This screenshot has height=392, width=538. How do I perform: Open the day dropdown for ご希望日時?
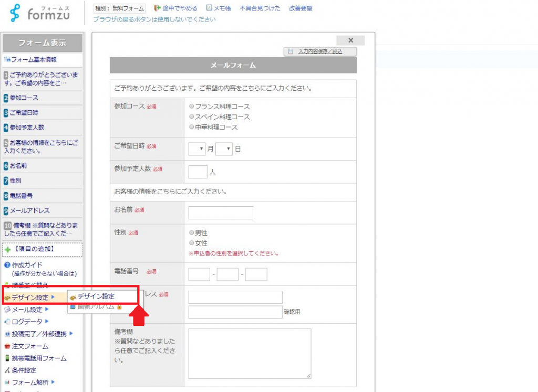[224, 149]
